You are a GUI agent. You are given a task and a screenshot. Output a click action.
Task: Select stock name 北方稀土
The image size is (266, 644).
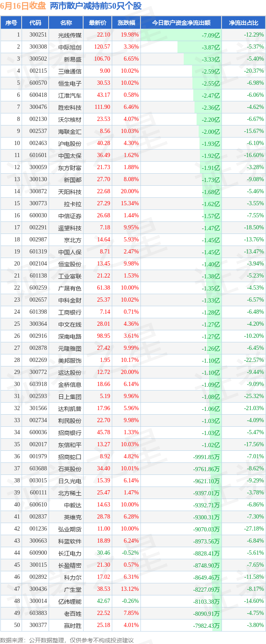click(x=70, y=493)
